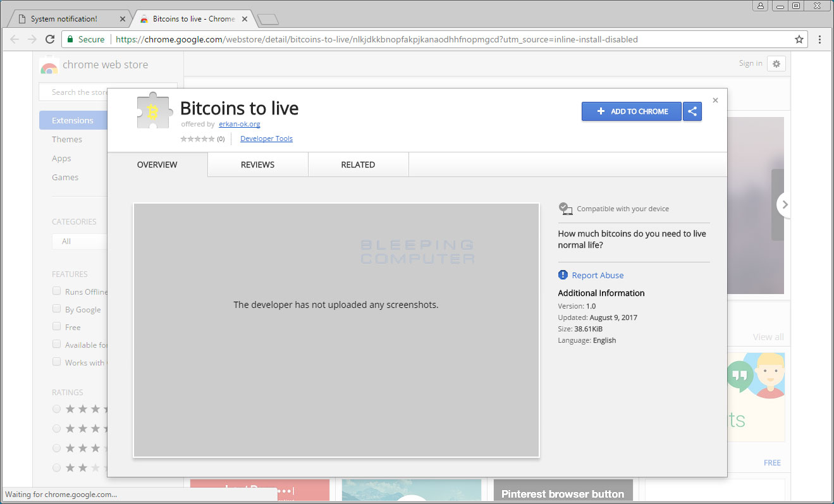The height and width of the screenshot is (504, 834).
Task: Click the Add to Chrome button
Action: point(631,111)
